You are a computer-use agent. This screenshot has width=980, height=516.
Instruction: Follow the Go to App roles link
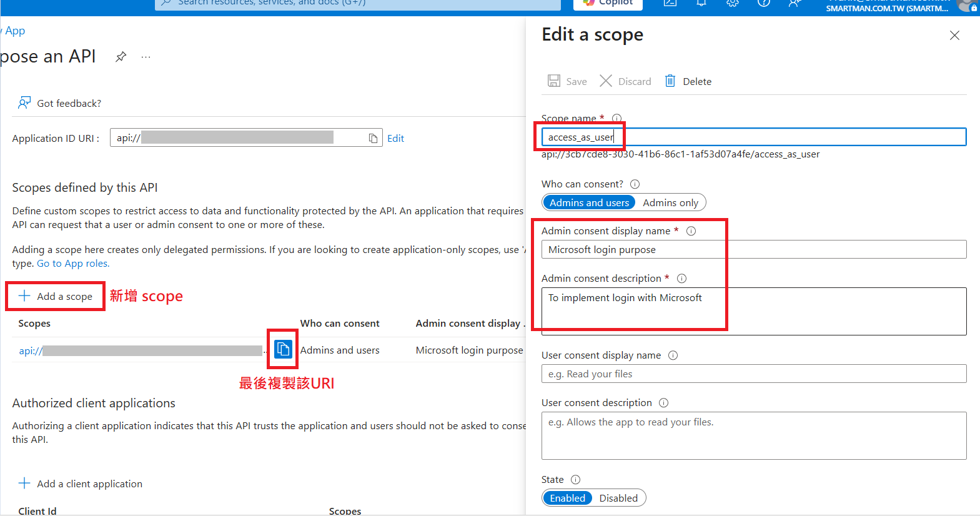73,263
